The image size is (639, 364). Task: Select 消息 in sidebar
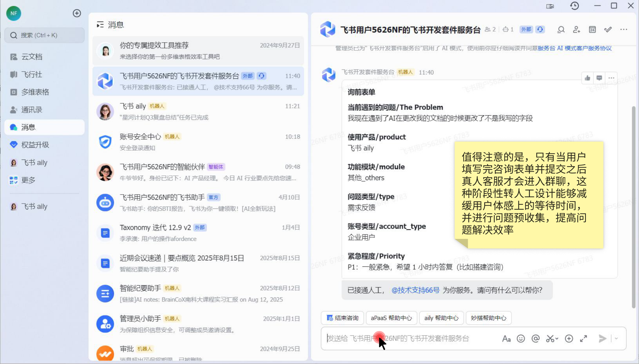coord(45,127)
